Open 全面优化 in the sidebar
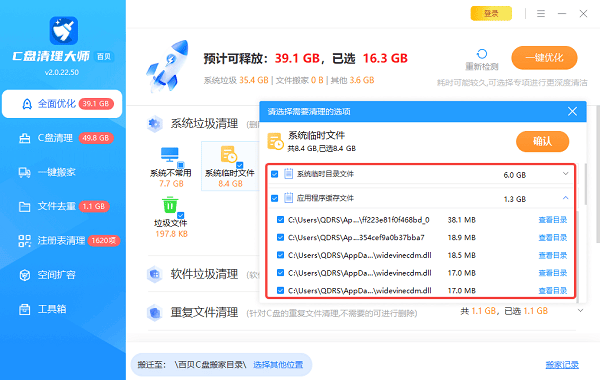600x380 pixels. (62, 104)
